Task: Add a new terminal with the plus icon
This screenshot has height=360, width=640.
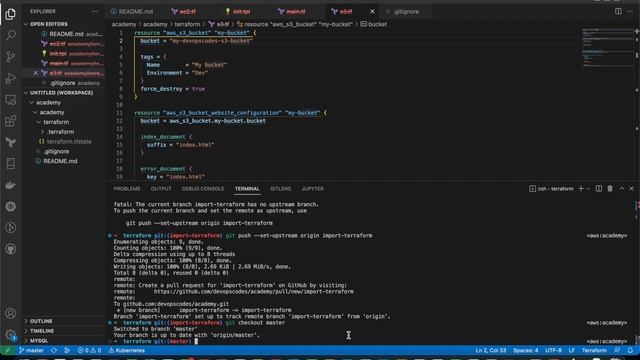Action: pos(581,189)
